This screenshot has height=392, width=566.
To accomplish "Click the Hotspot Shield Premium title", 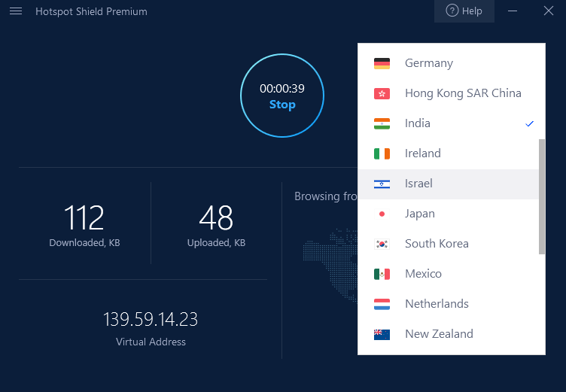I will [91, 11].
